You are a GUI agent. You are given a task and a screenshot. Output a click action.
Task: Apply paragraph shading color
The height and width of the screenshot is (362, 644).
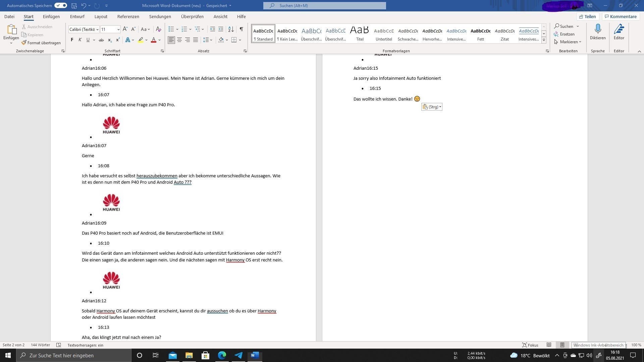point(221,40)
